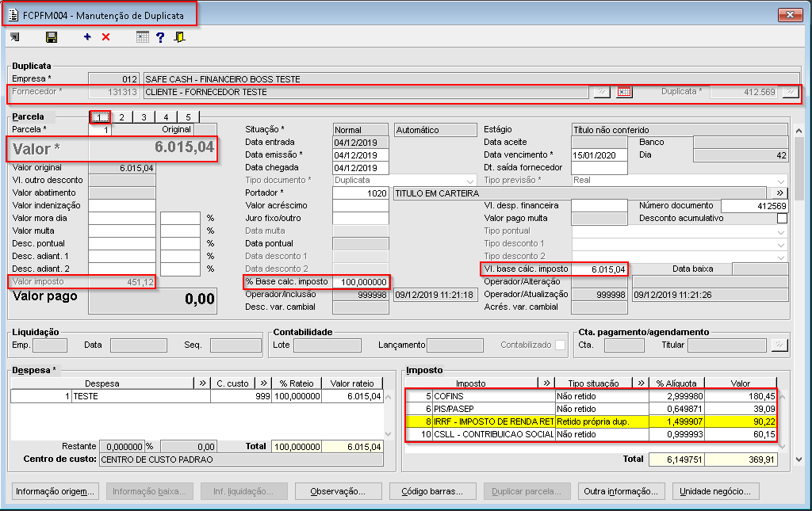812x511 pixels.
Task: Toggle the Desconto acumulativo checkbox
Action: (x=782, y=218)
